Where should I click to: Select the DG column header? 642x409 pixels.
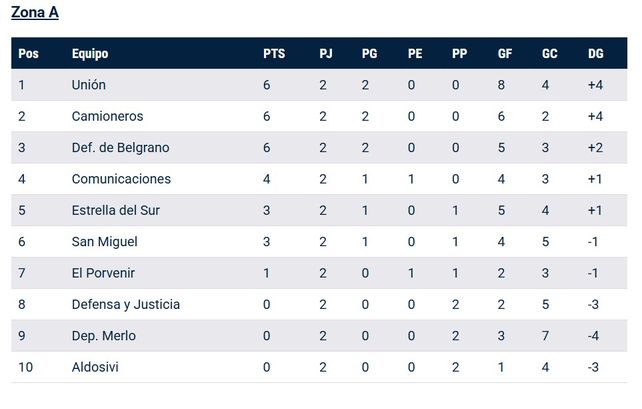pyautogui.click(x=596, y=54)
